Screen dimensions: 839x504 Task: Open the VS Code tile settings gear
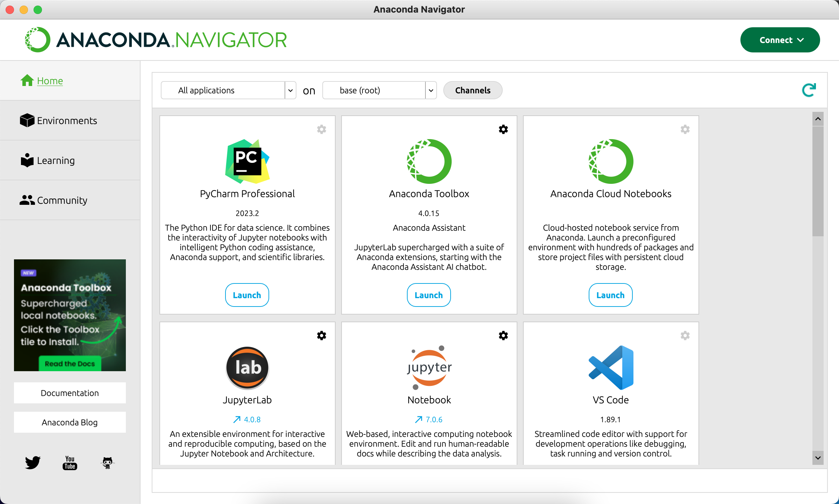click(685, 336)
